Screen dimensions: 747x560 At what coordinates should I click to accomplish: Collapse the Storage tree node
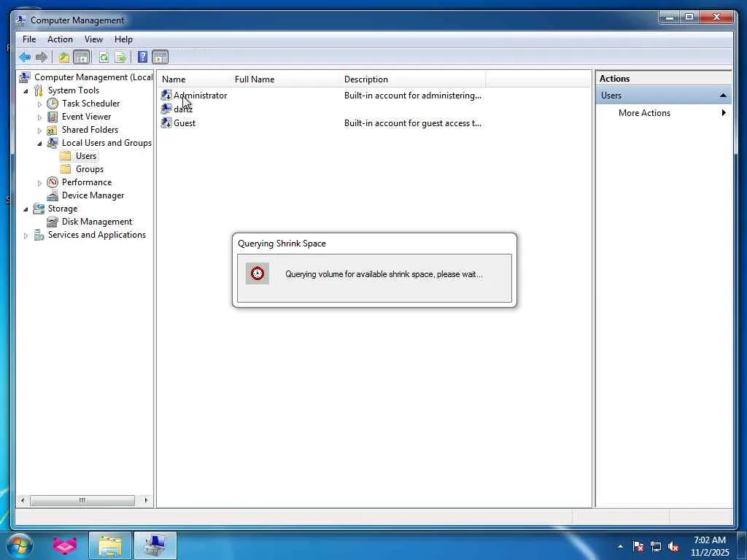click(x=26, y=209)
